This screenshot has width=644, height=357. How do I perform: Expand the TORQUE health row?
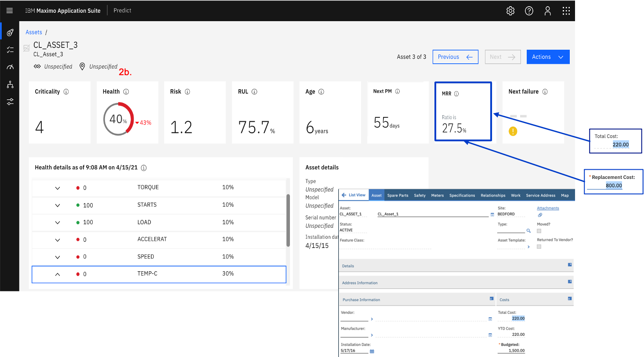point(57,188)
